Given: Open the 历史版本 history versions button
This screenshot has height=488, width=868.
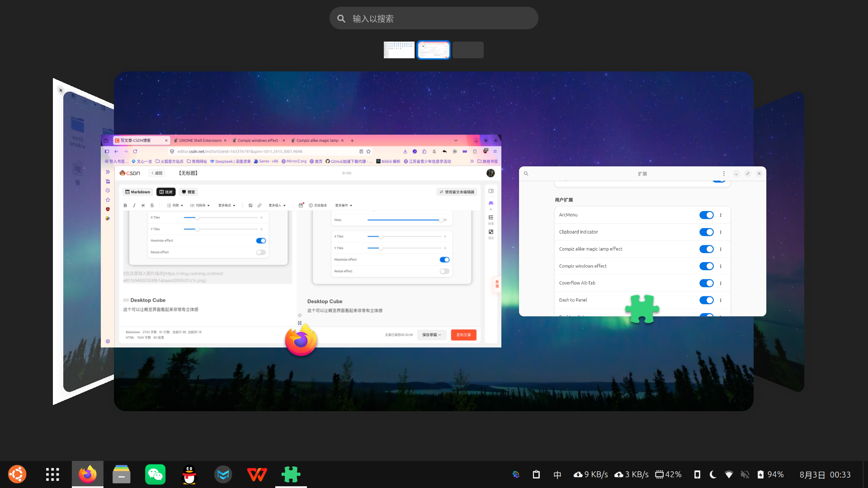Looking at the screenshot, I should [x=318, y=206].
